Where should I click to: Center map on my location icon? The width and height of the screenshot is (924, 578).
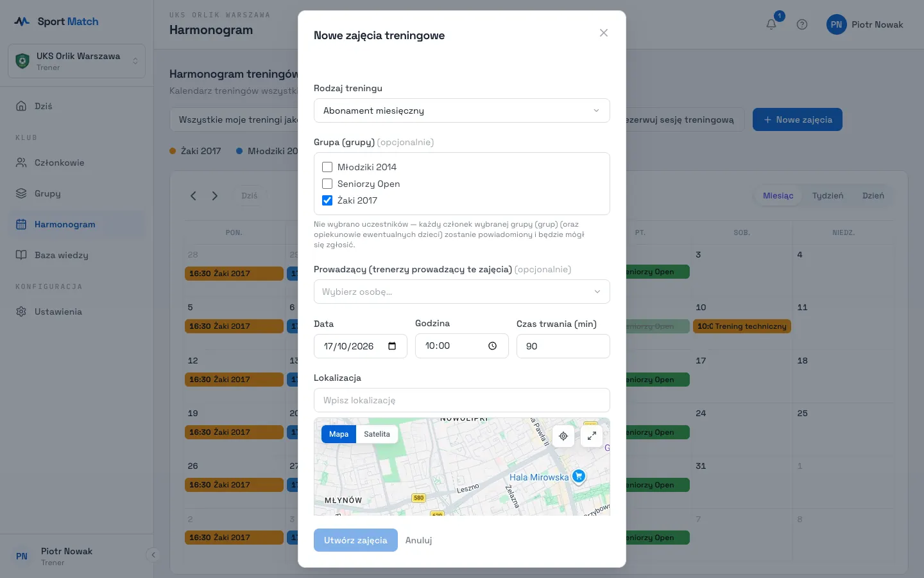(563, 436)
